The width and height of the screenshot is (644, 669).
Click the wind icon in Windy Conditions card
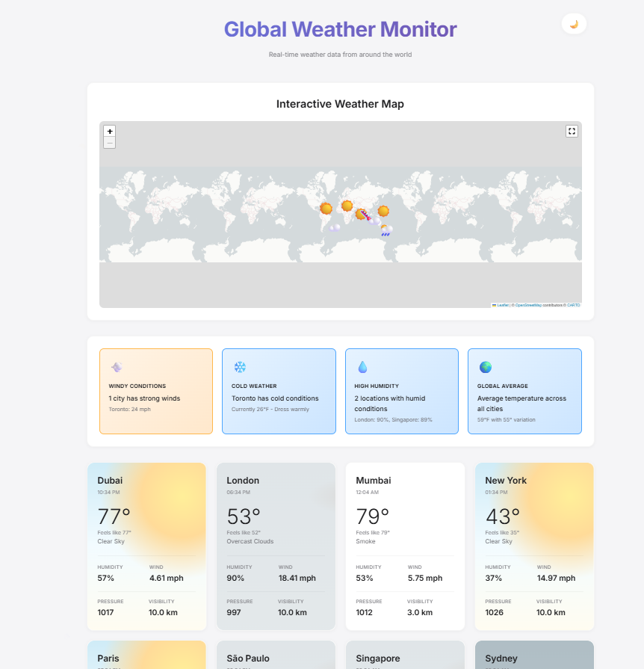tap(117, 367)
